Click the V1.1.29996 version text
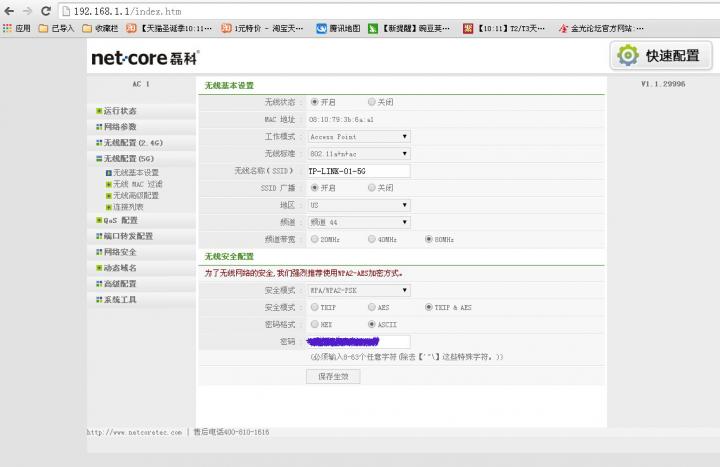 coord(663,84)
